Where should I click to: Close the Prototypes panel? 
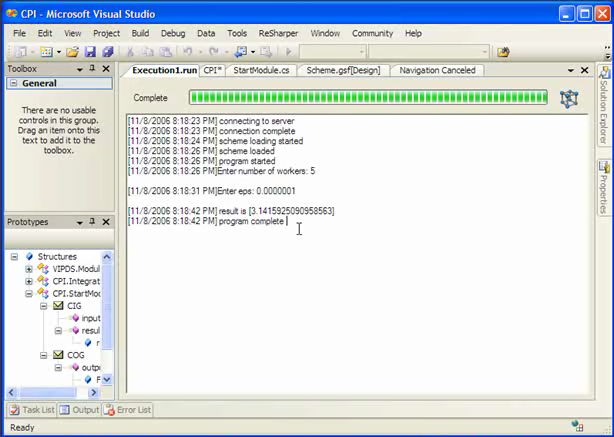[x=106, y=222]
